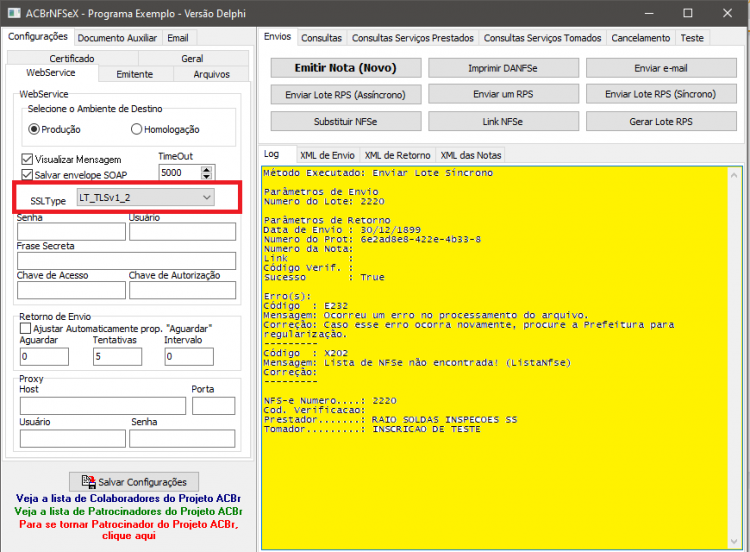Enable Ajustar Automaticamente prop. Aguardar

(25, 329)
